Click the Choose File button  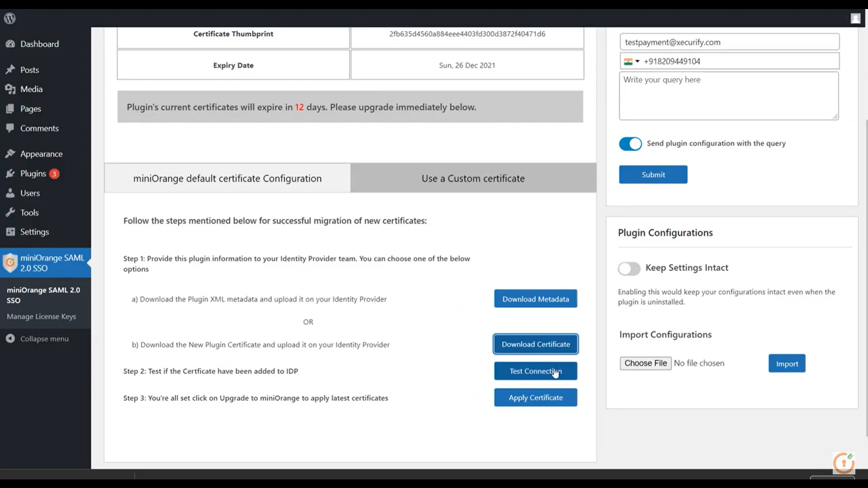pos(646,363)
